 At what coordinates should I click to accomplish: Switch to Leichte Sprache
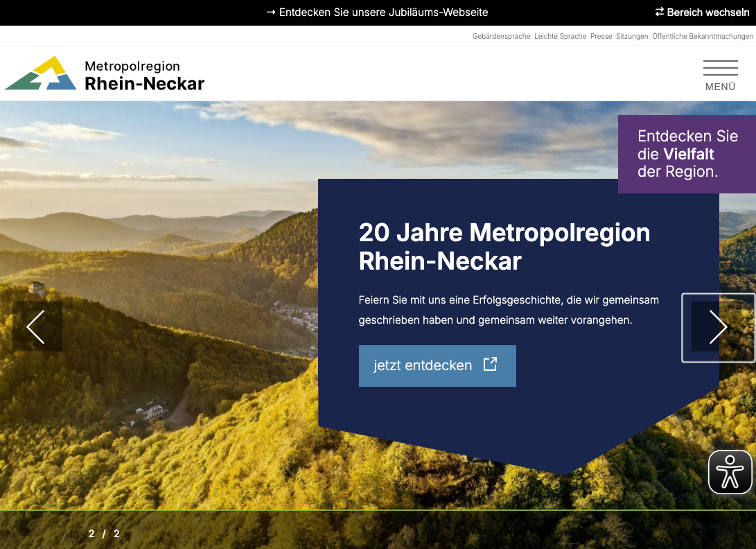point(560,36)
